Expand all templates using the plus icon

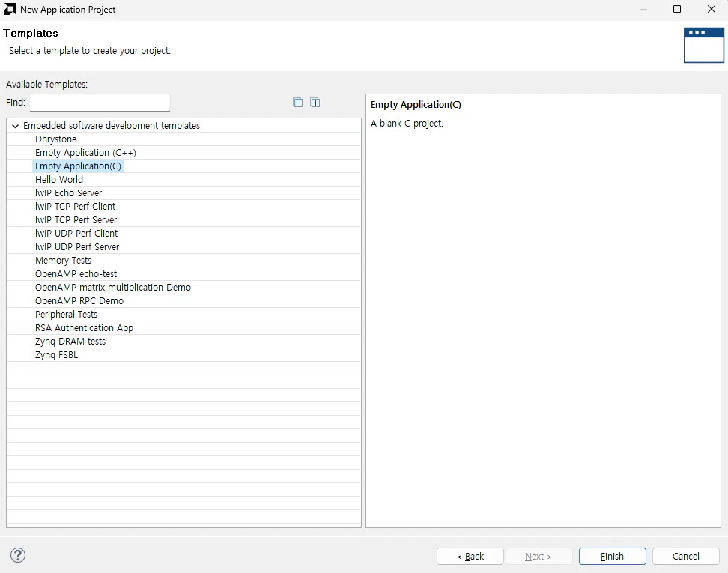click(x=315, y=102)
